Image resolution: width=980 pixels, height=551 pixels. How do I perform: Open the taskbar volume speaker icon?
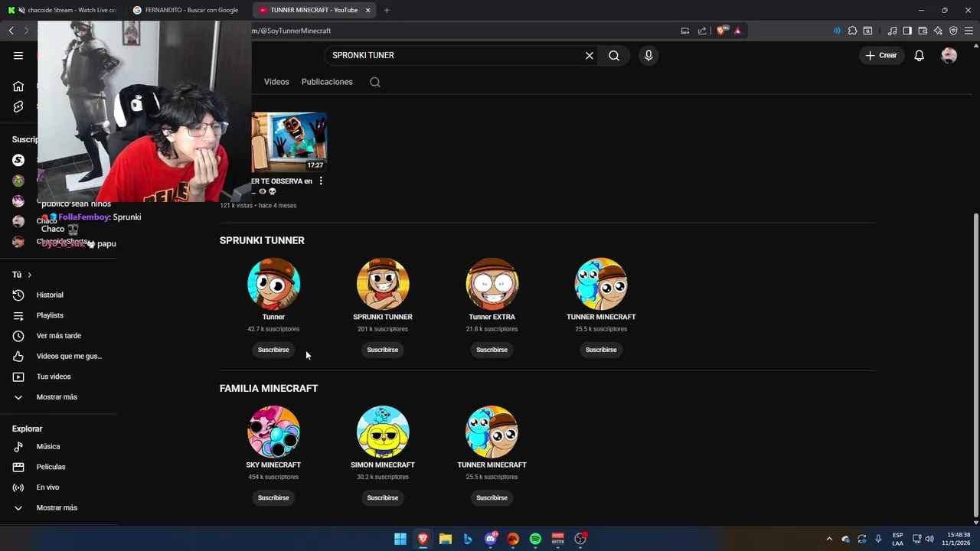click(x=929, y=539)
